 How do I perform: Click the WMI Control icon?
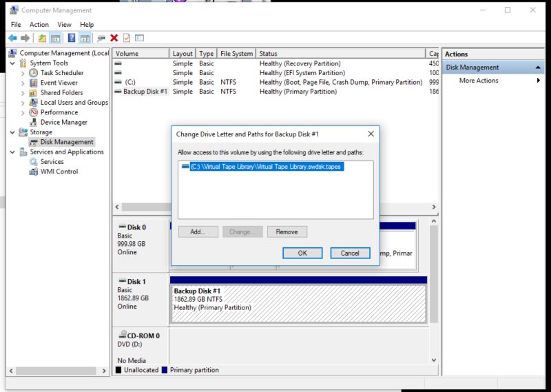click(x=33, y=172)
